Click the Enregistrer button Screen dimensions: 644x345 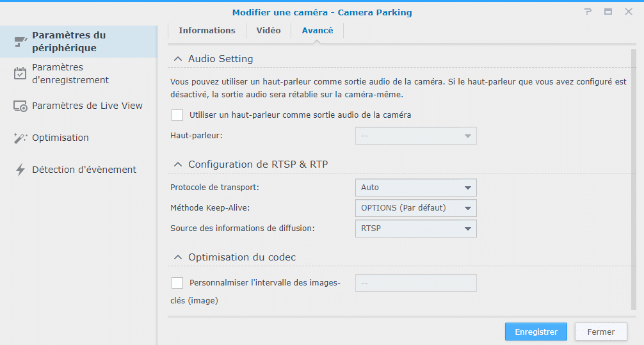(536, 332)
